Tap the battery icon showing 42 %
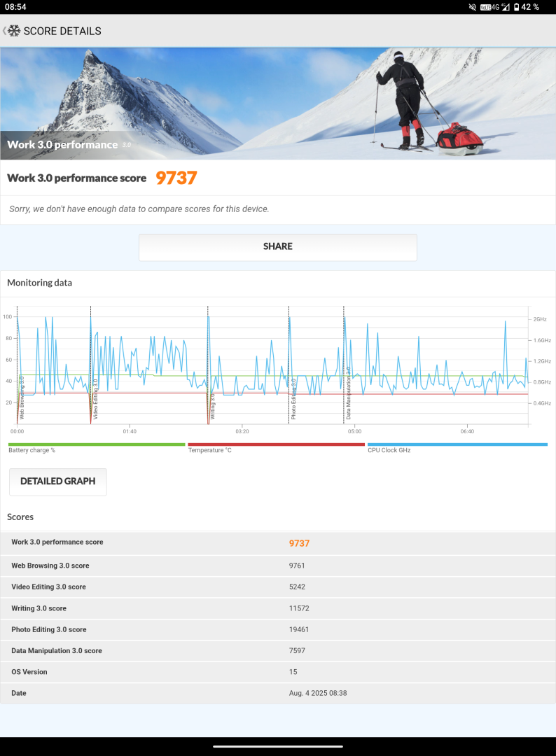 517,7
